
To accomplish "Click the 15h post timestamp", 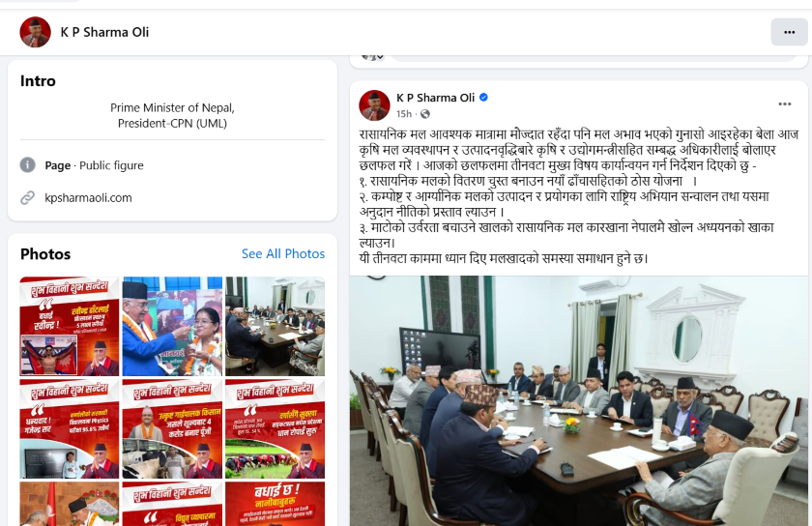I will point(404,114).
